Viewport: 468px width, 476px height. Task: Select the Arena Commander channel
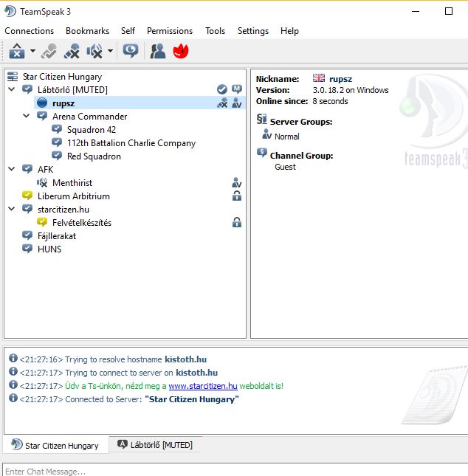pos(89,117)
